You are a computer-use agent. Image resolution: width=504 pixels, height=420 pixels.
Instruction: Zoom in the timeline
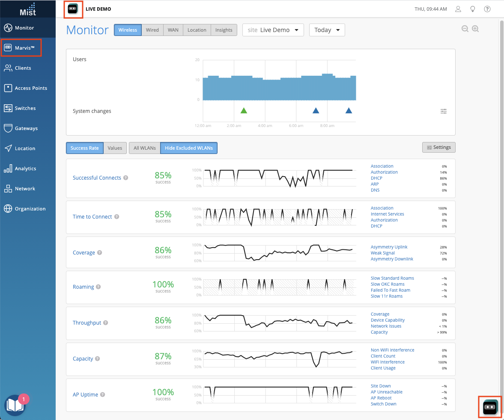coord(475,29)
